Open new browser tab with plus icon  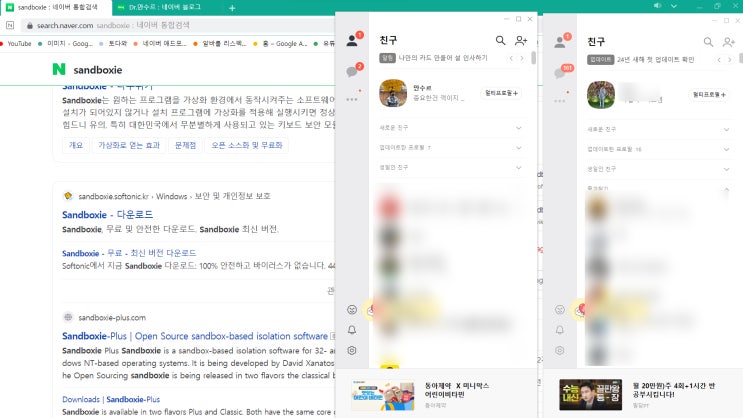coord(232,8)
